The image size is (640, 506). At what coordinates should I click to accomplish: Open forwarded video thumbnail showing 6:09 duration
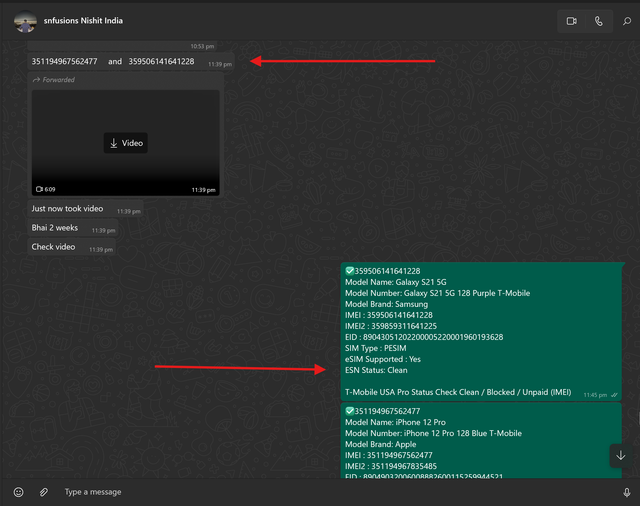click(x=126, y=143)
